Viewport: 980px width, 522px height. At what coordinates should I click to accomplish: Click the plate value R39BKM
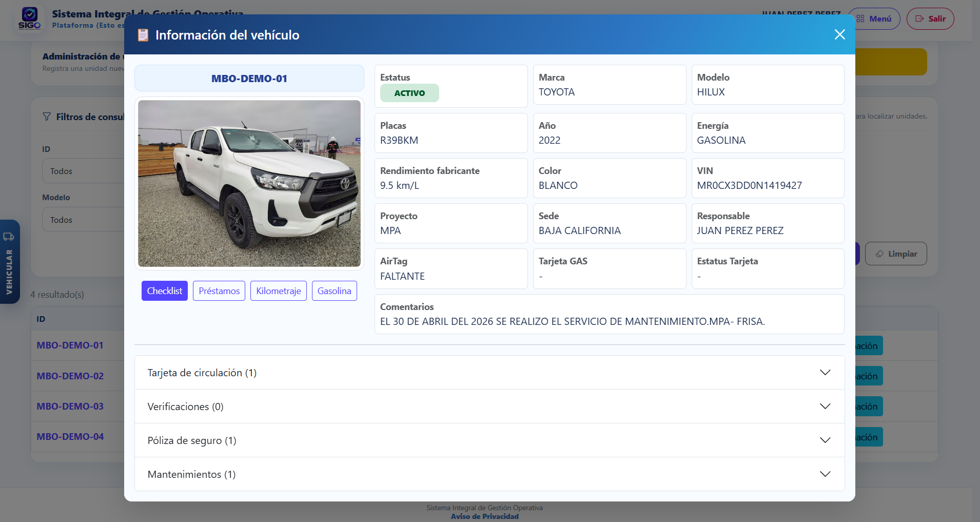point(399,140)
